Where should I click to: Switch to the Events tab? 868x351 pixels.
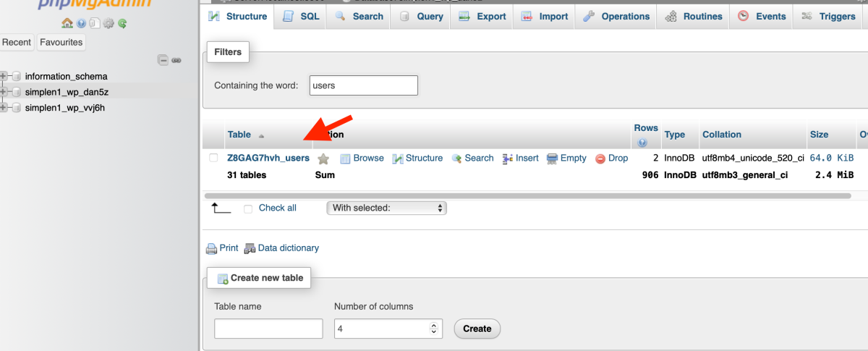click(762, 16)
